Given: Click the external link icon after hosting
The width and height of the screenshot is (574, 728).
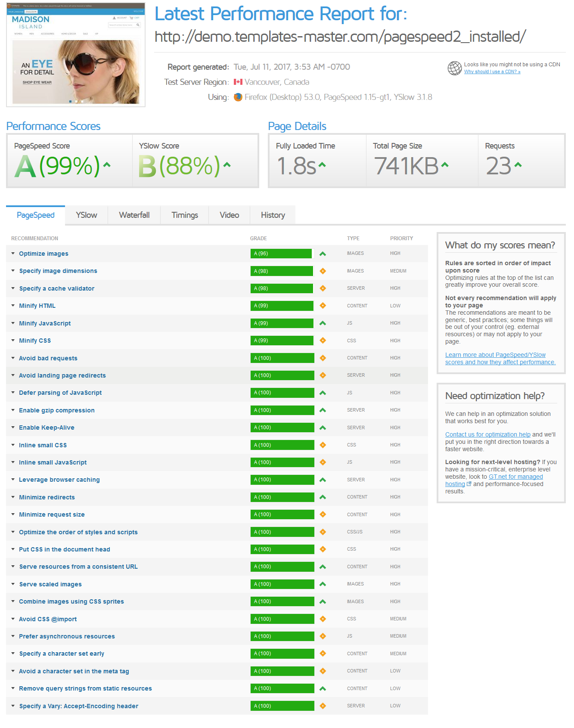Looking at the screenshot, I should (469, 484).
